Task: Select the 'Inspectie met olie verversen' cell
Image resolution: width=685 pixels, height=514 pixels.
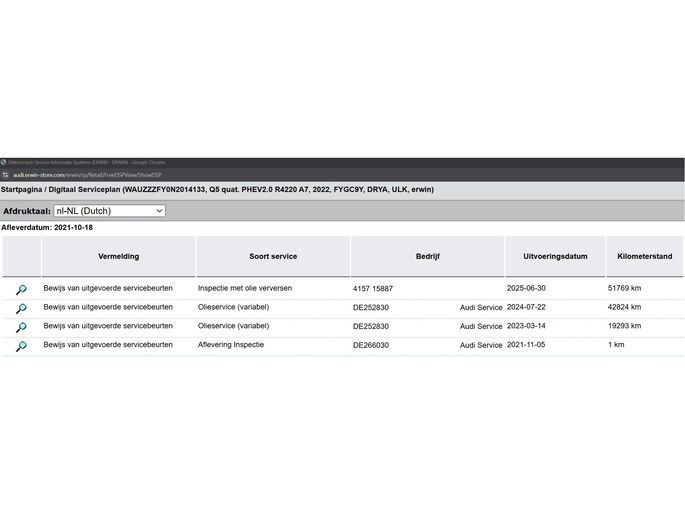Action: [x=245, y=288]
